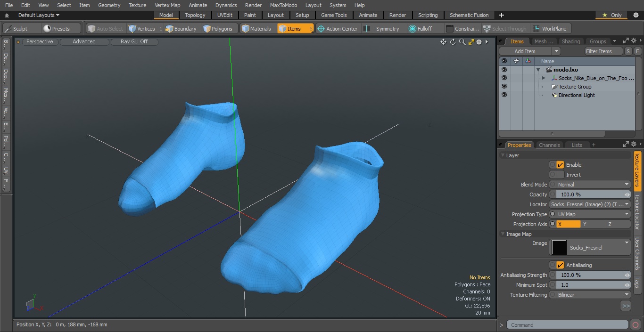Screen dimensions: 644x332
Task: Open the Vertex Map menu
Action: coord(167,5)
